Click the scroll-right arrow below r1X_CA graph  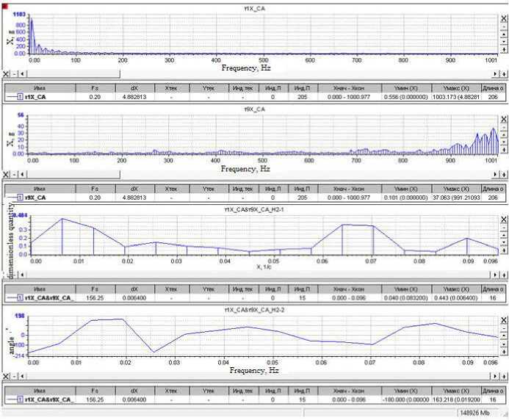tap(495, 74)
